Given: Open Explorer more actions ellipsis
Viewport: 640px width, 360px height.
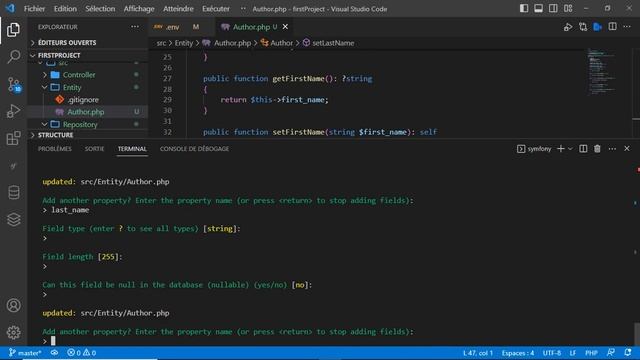Looking at the screenshot, I should [135, 27].
